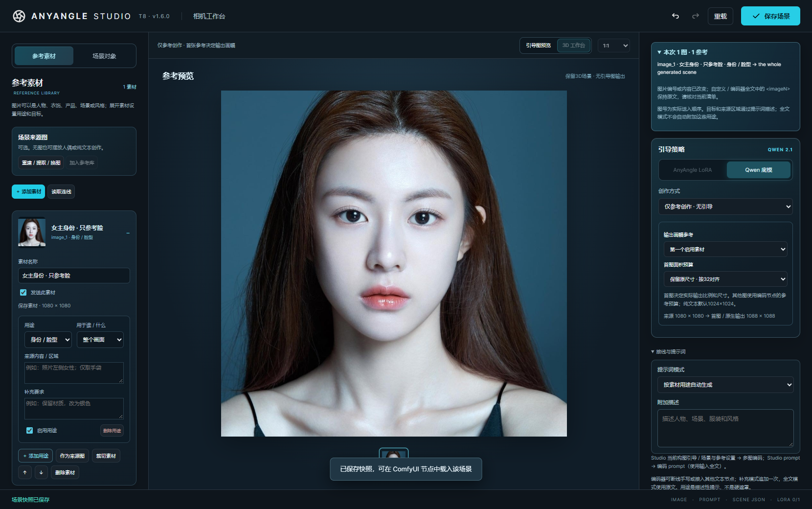Open the 身份 / 脸型 usage dropdown
The height and width of the screenshot is (509, 812).
coord(48,340)
